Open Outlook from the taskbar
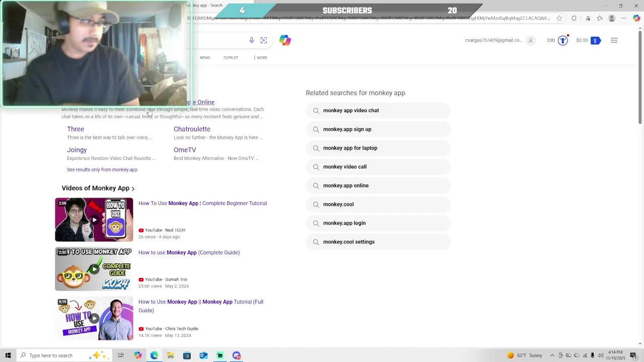The image size is (644, 362). [203, 355]
